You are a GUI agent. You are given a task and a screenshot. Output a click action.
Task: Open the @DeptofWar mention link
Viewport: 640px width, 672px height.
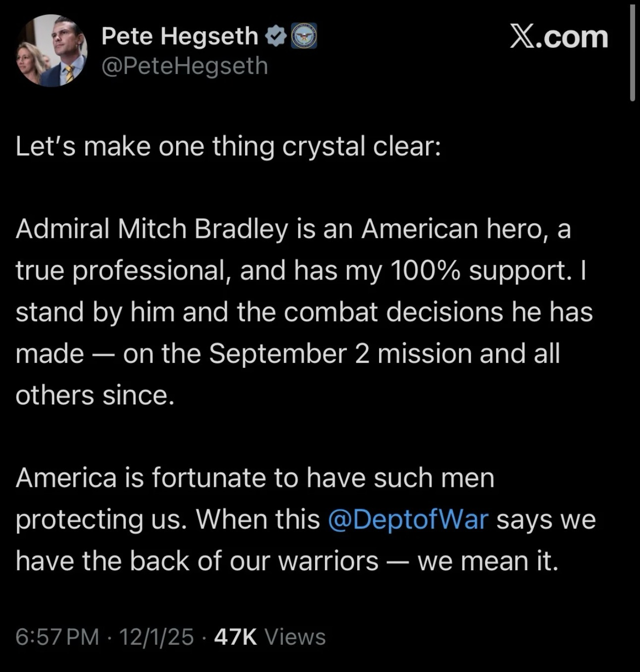[x=408, y=520]
